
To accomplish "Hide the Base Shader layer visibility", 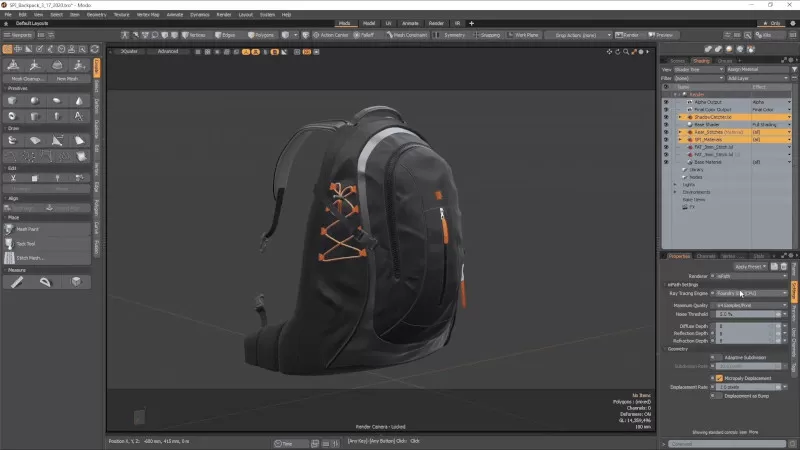I will tap(666, 124).
